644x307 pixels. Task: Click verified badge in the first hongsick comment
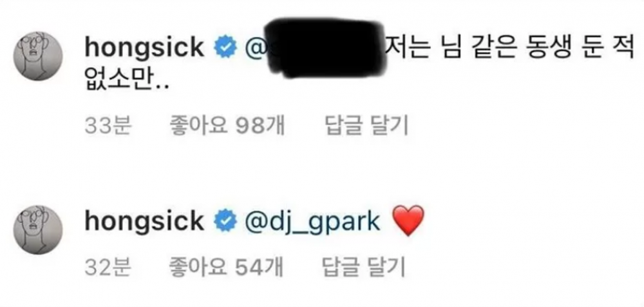click(225, 47)
